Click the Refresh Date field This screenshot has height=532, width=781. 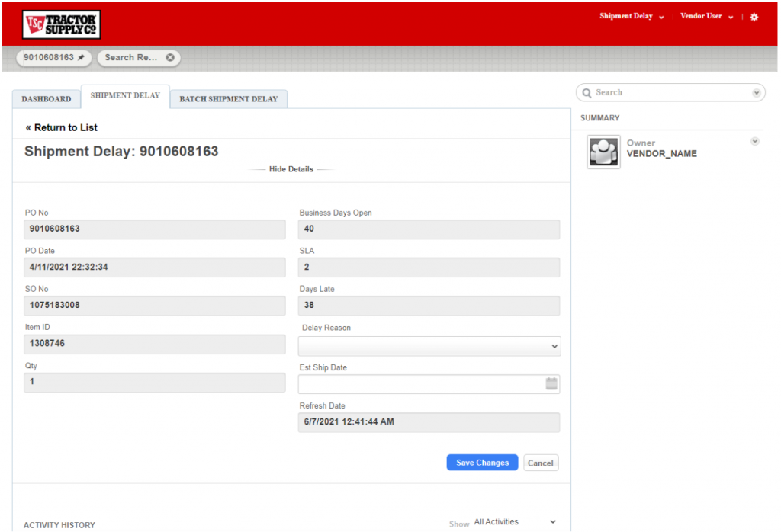coord(429,422)
